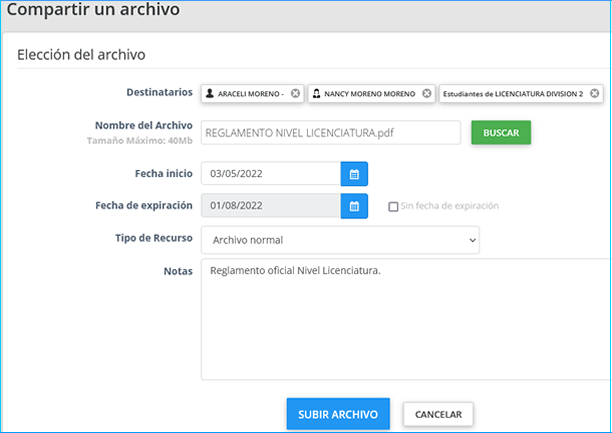Screen dimensions: 612x433
Task: Focus the Nombre del Archivo text field
Action: coord(330,133)
